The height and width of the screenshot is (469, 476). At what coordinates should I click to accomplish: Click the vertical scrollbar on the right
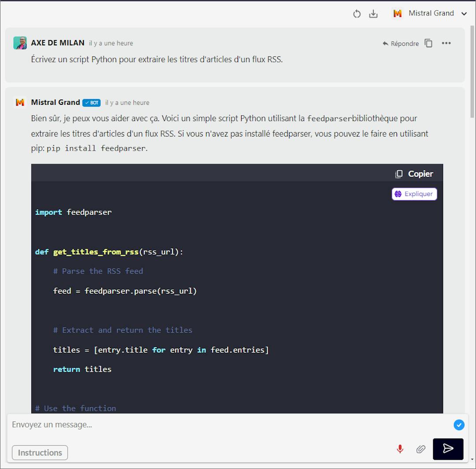(x=472, y=72)
